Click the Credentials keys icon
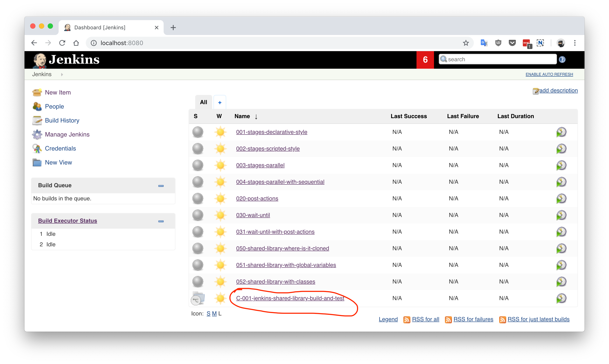This screenshot has width=609, height=364. coord(37,148)
